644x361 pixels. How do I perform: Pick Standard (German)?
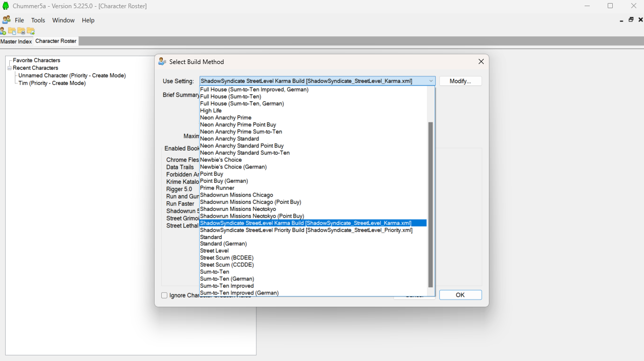coord(313,244)
